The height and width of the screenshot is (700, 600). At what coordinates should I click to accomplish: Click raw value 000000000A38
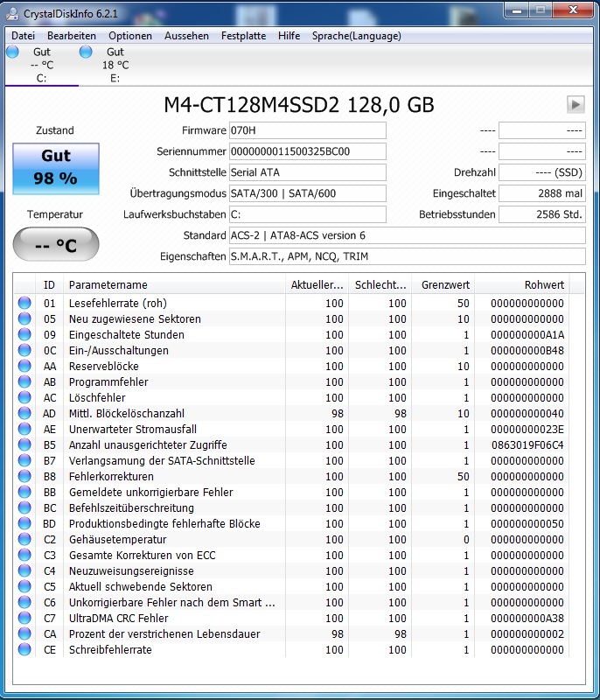[x=527, y=618]
